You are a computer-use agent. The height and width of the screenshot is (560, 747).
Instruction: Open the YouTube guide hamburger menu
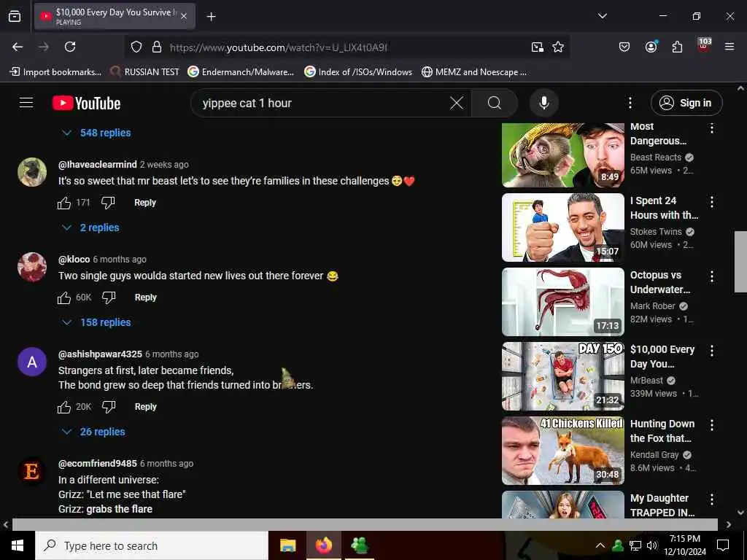click(26, 103)
